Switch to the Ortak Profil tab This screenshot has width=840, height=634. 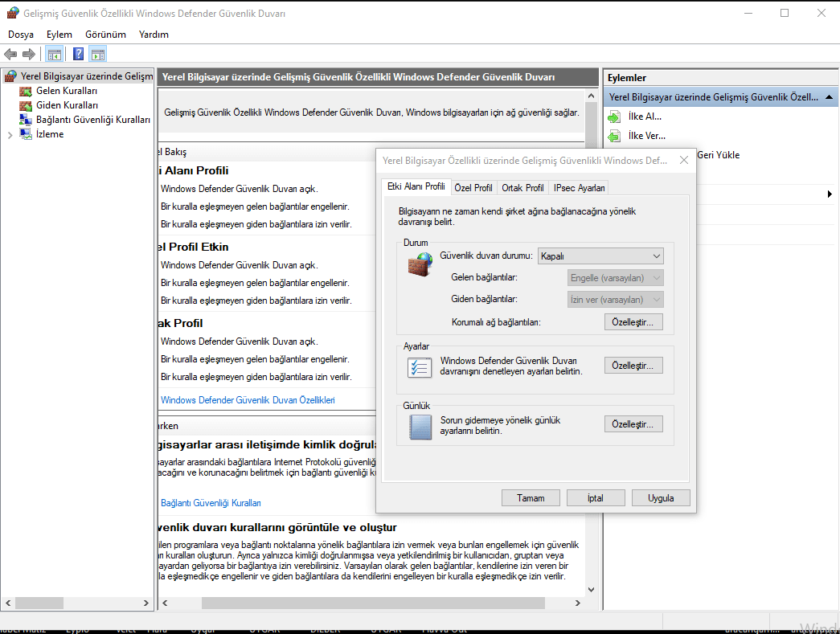(522, 188)
